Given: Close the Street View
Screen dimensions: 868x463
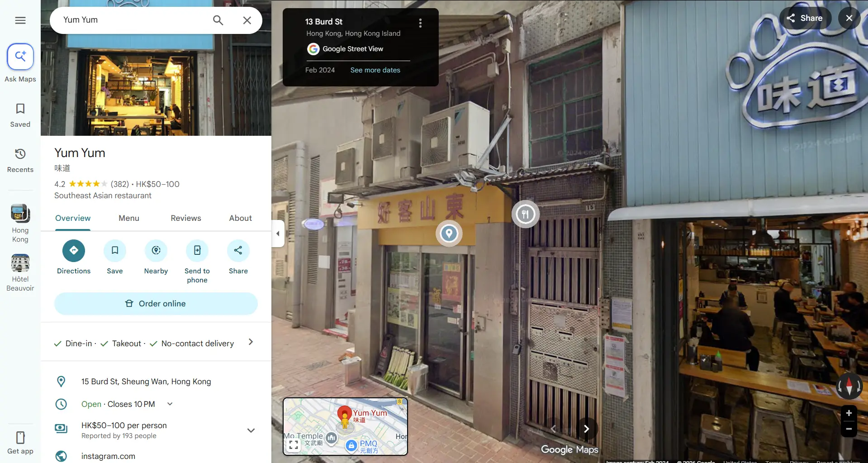Looking at the screenshot, I should coord(849,18).
